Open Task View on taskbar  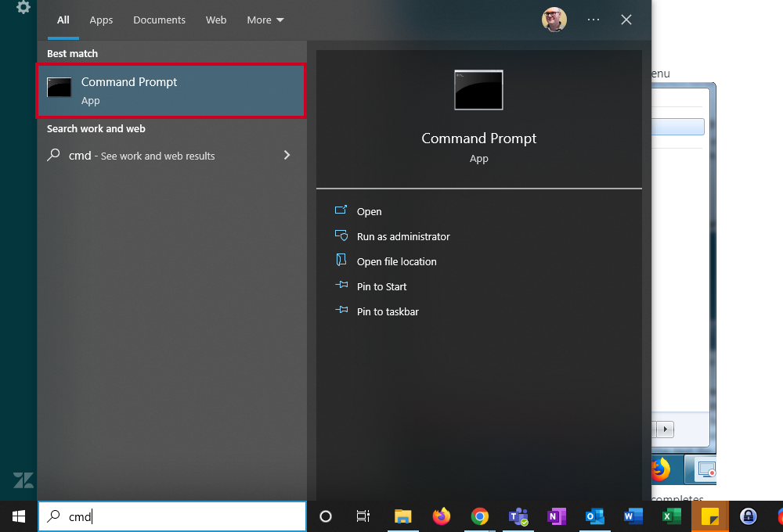pos(363,516)
